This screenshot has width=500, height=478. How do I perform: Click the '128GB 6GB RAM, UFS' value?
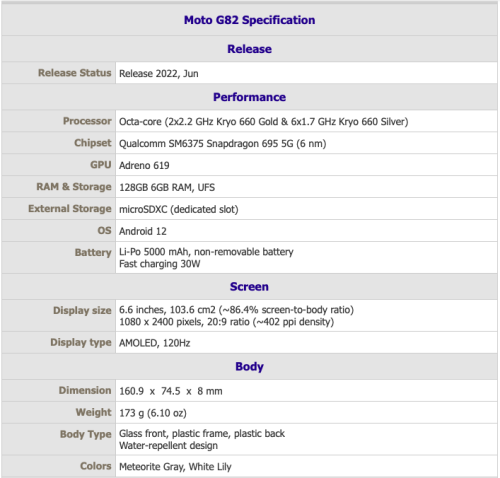(167, 187)
